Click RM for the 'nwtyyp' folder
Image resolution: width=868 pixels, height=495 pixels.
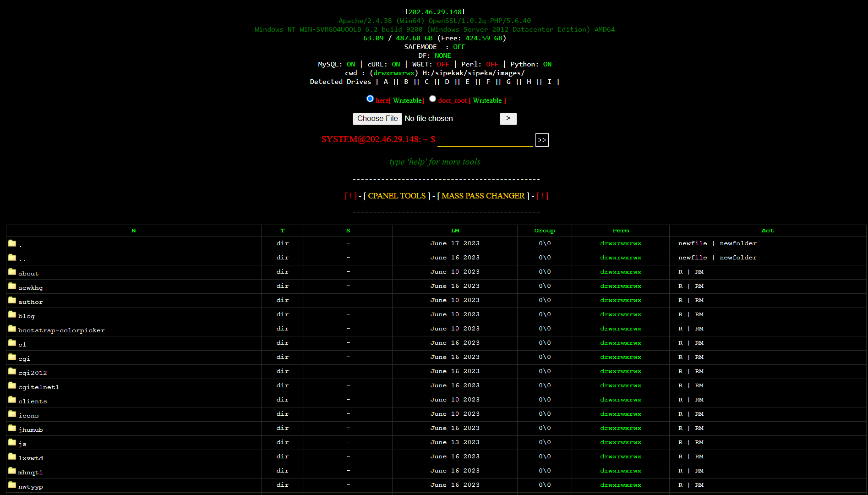pos(699,485)
